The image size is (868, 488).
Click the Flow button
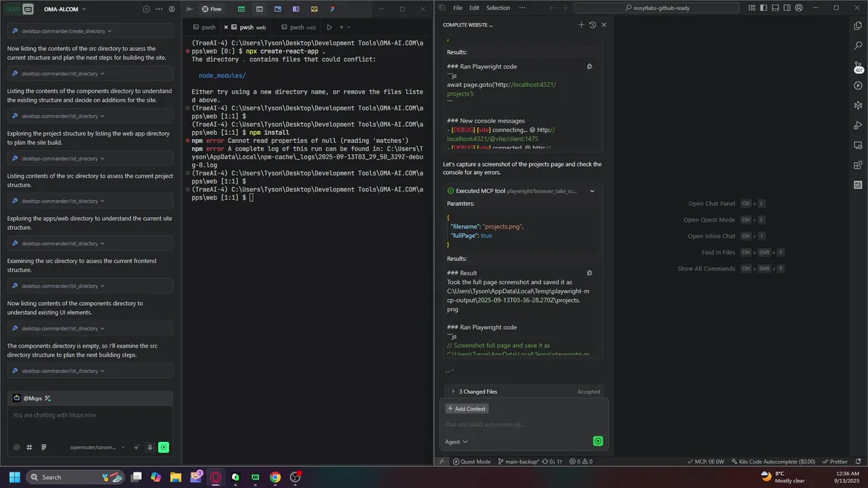212,9
